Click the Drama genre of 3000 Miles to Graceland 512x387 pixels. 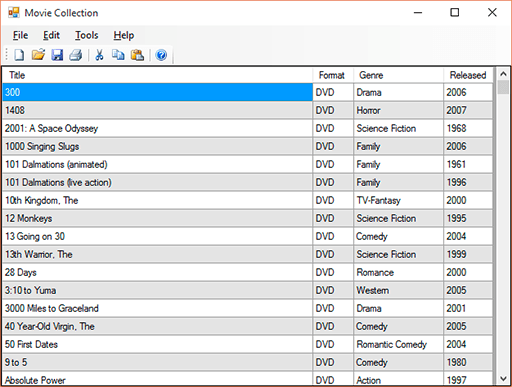click(398, 308)
